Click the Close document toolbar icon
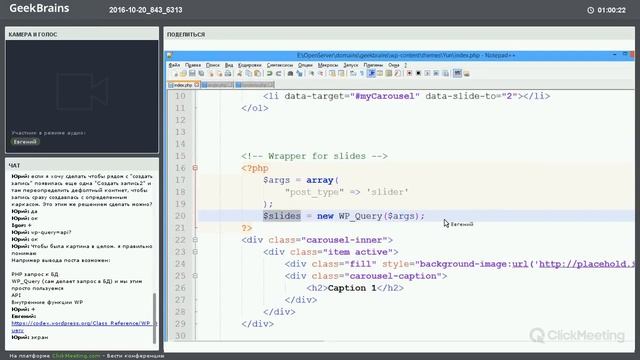The width and height of the screenshot is (640, 360). pyautogui.click(x=211, y=73)
